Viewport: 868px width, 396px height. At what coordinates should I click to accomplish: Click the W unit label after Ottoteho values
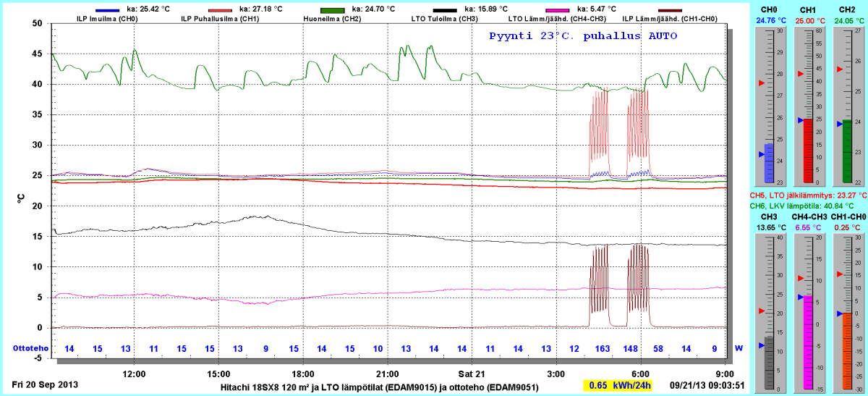pyautogui.click(x=739, y=348)
